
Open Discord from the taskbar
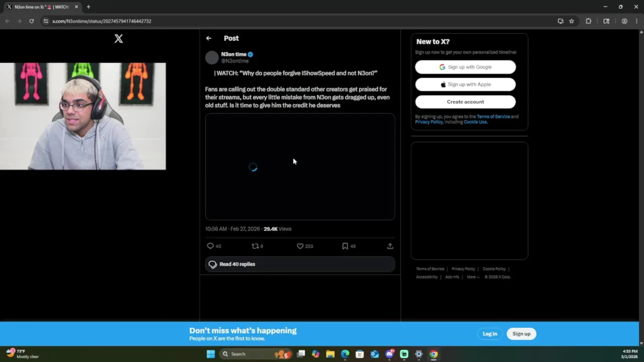click(x=389, y=354)
